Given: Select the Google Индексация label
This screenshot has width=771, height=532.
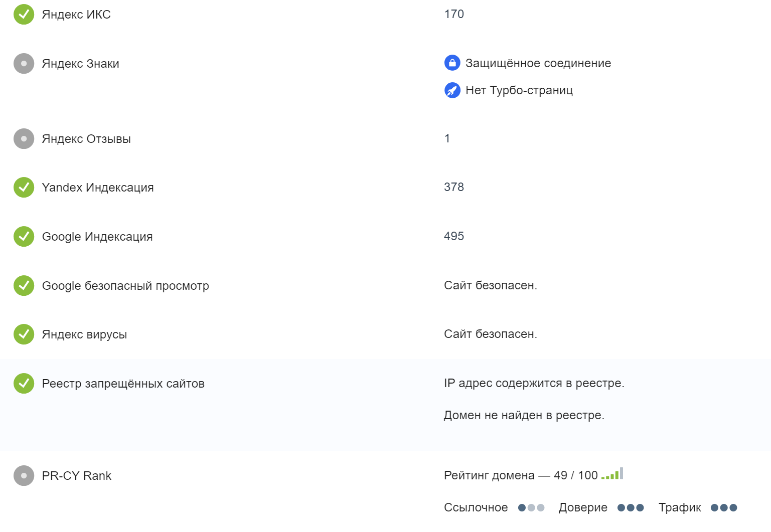Looking at the screenshot, I should click(x=97, y=237).
